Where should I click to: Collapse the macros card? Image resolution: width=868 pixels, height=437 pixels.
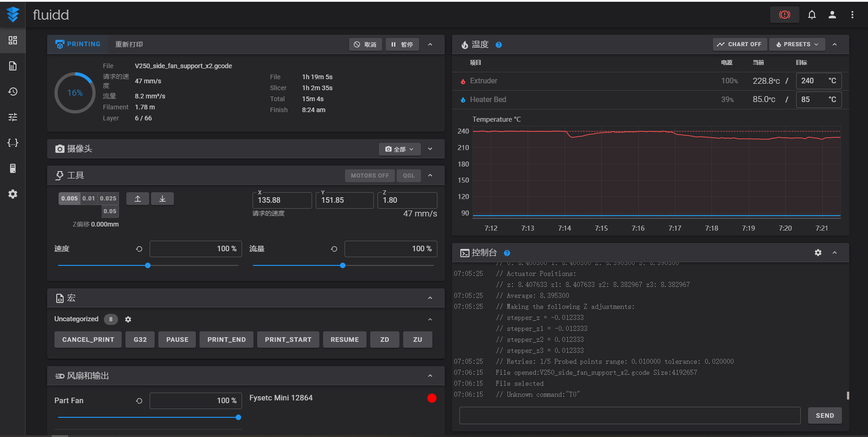(430, 298)
